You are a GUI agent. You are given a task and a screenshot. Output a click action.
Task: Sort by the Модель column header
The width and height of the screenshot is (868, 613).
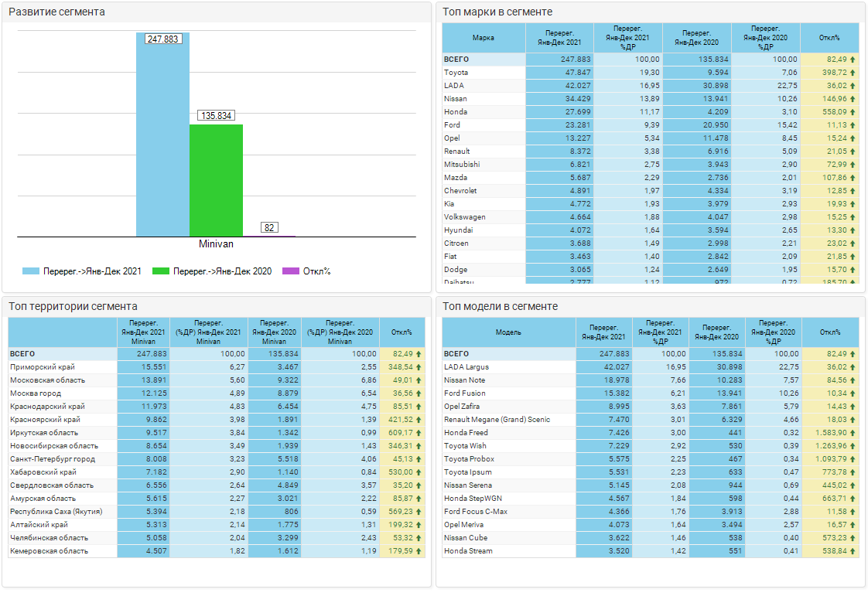508,332
